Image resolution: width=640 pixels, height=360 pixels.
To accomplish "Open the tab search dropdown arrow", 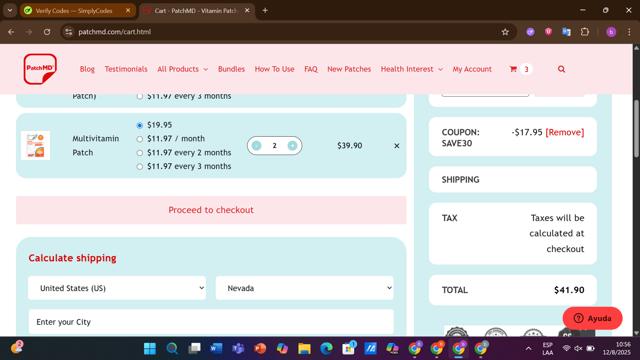I will [9, 11].
